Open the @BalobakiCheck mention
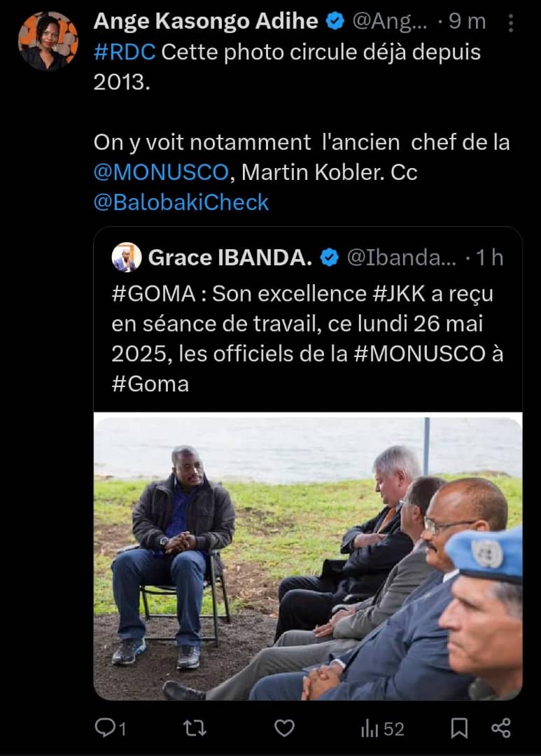 (x=181, y=202)
